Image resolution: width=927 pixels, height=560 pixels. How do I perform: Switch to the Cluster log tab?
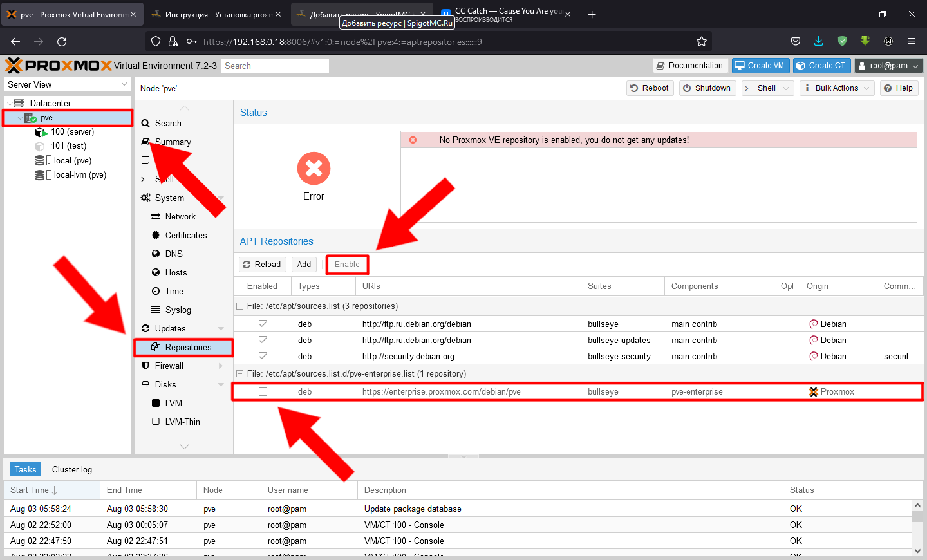[x=72, y=469]
